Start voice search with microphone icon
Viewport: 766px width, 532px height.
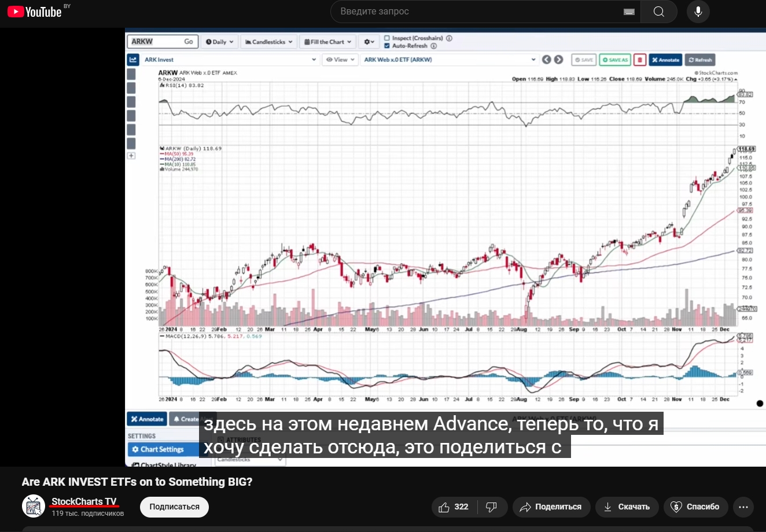(698, 12)
